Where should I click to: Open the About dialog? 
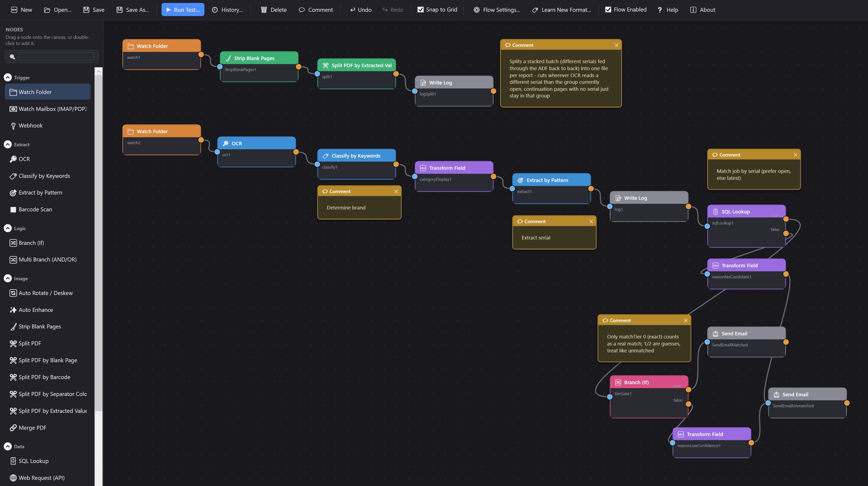(x=702, y=10)
